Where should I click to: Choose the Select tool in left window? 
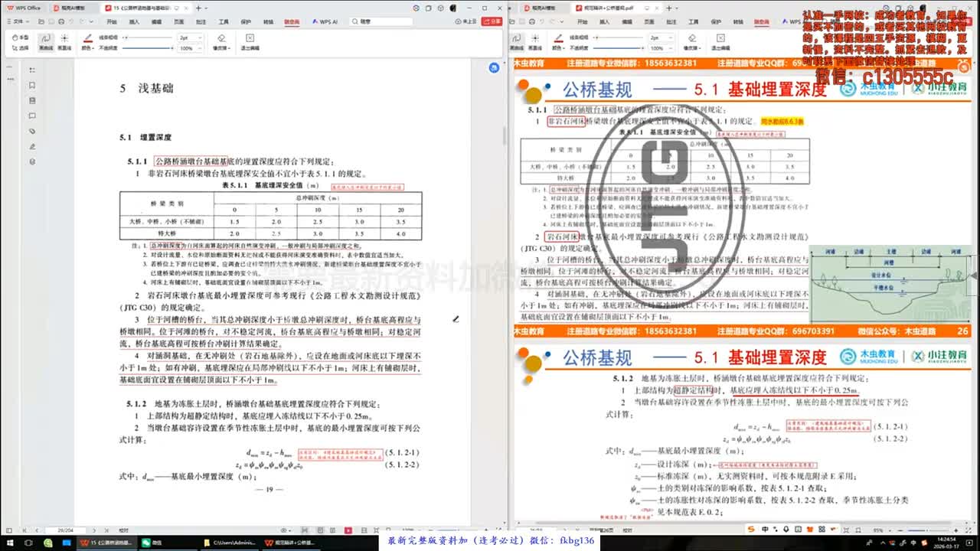[x=22, y=47]
